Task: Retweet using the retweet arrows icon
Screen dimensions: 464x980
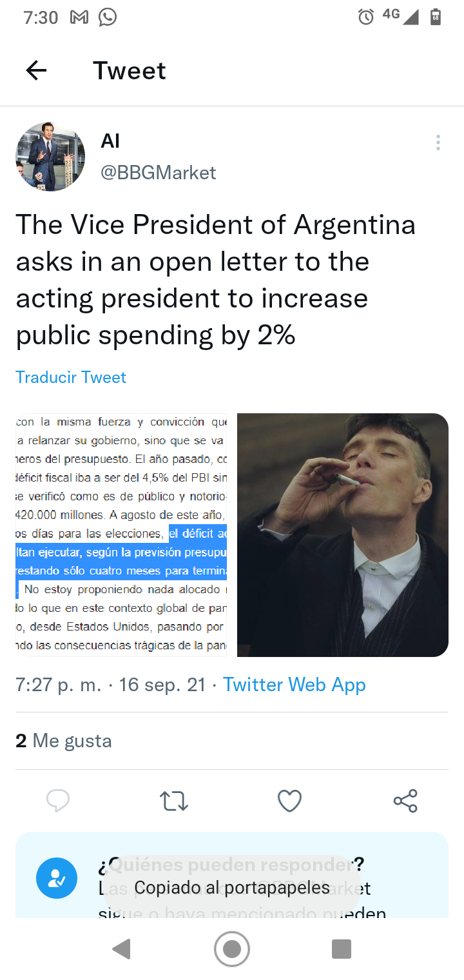Action: coord(173,801)
